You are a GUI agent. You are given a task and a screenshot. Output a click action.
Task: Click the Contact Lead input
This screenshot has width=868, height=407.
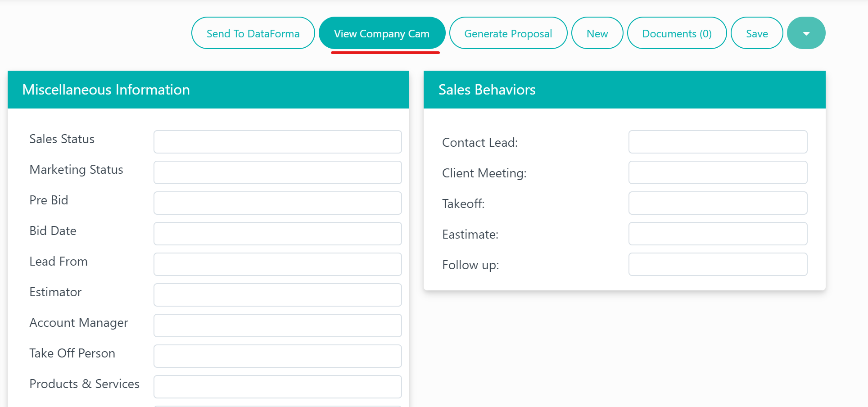click(718, 142)
